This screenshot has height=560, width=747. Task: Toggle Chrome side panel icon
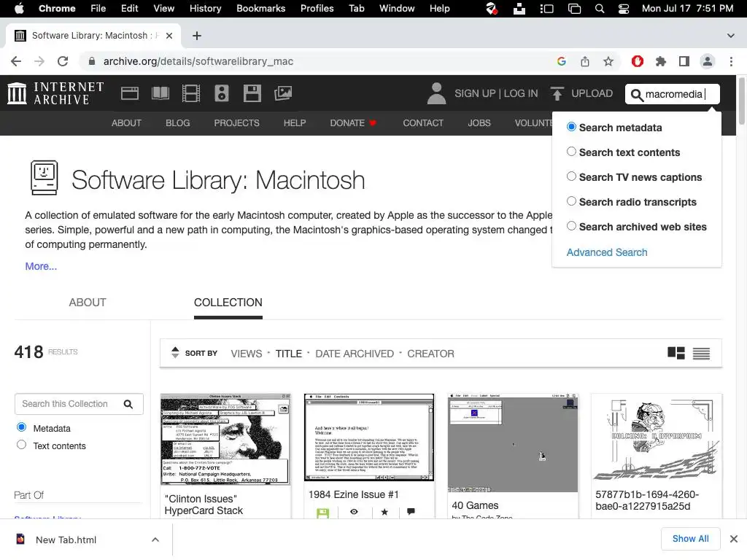pyautogui.click(x=684, y=61)
